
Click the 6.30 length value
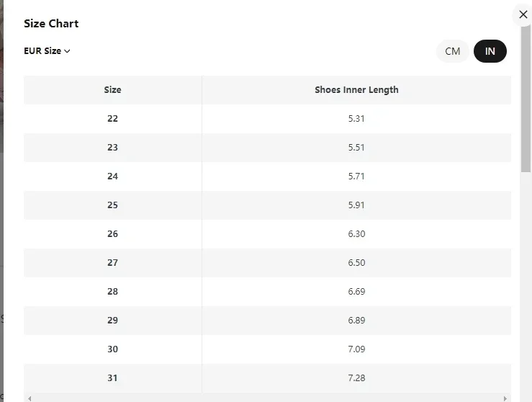356,234
